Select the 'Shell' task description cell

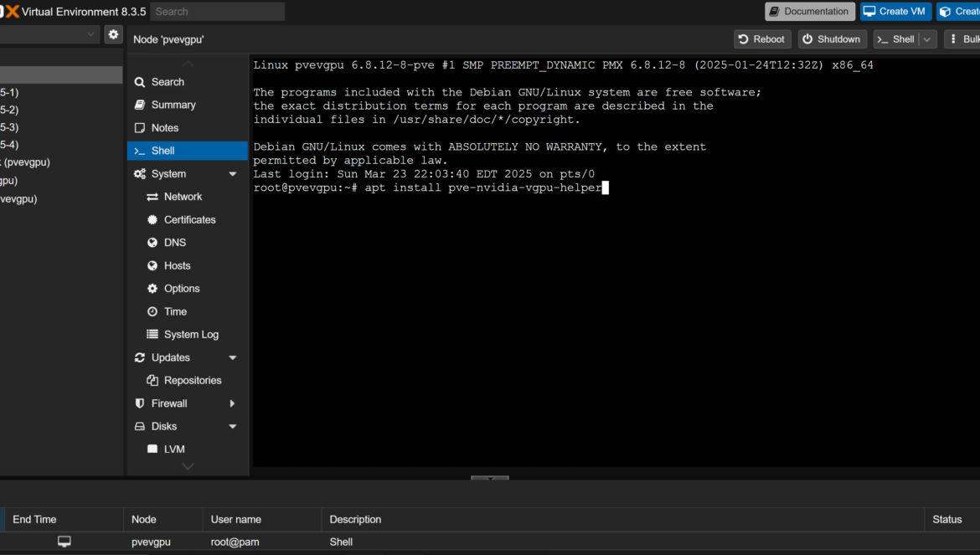tap(341, 542)
